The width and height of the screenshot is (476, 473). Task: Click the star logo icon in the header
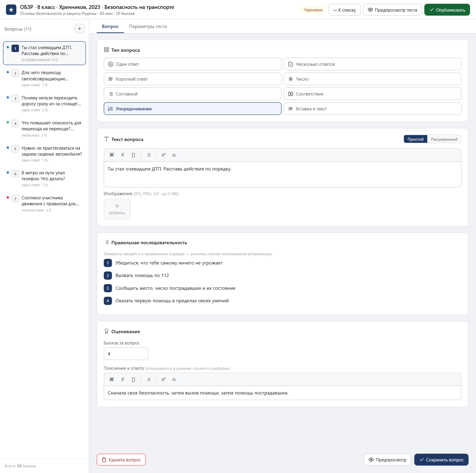(x=11, y=10)
